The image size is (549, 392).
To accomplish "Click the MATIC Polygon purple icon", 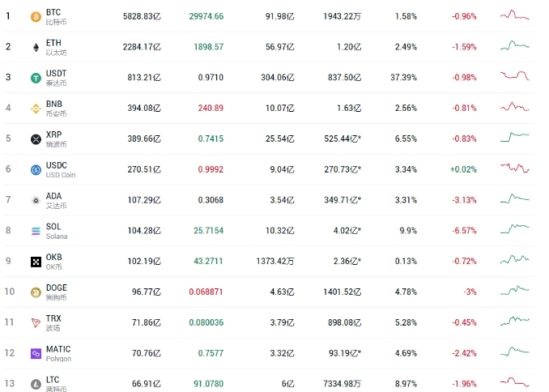I will point(36,353).
